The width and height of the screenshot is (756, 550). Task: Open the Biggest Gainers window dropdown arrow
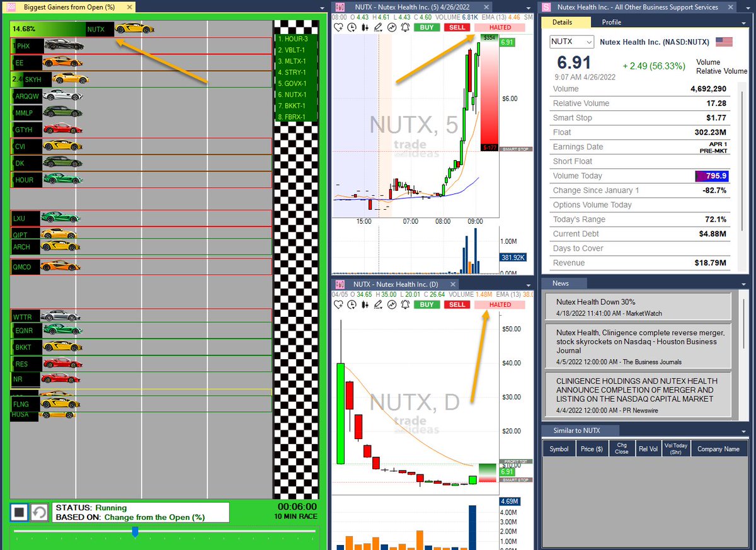click(323, 7)
